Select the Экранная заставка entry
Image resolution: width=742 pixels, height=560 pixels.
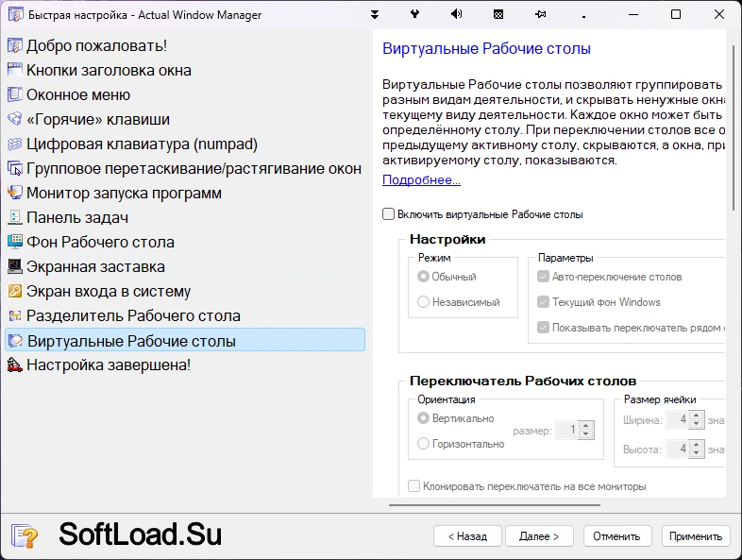tap(86, 266)
